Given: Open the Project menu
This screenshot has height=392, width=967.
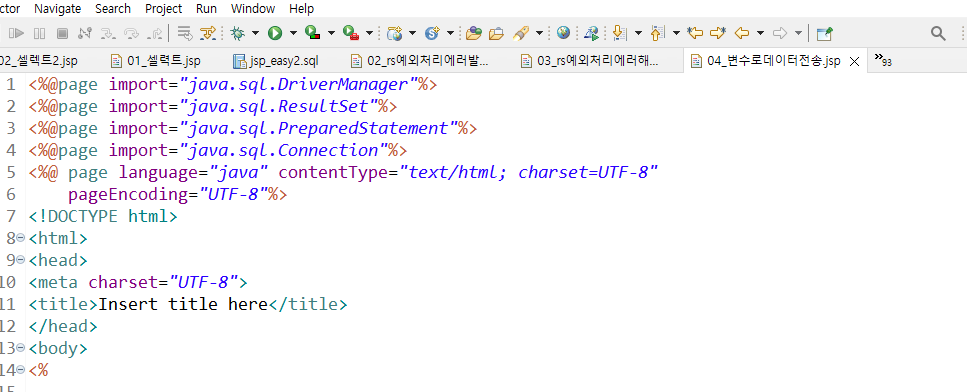Looking at the screenshot, I should (x=163, y=9).
